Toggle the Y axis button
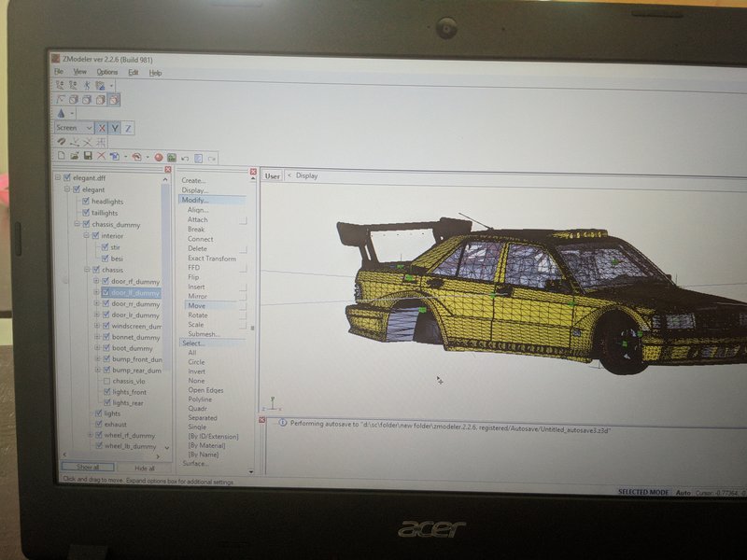The width and height of the screenshot is (747, 560). tap(115, 128)
